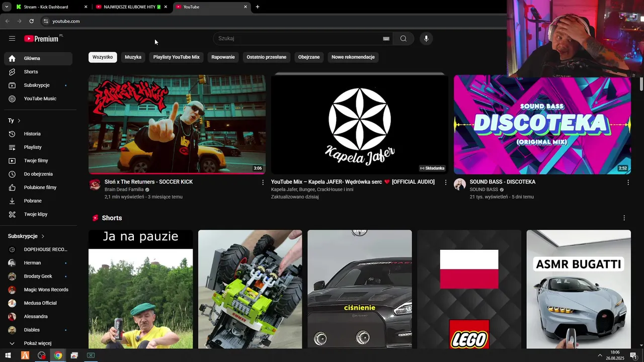Select Obejrzane filter chip
This screenshot has width=644, height=362.
(x=309, y=57)
